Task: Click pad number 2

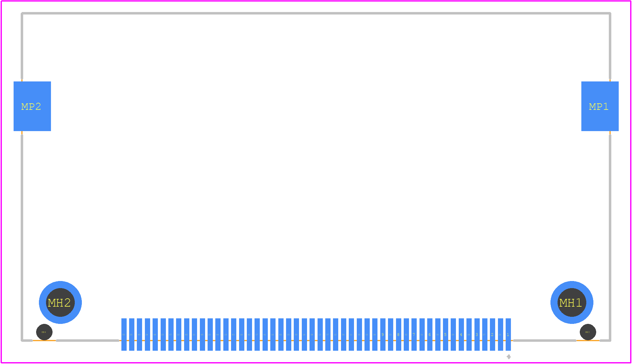Action: (x=492, y=334)
